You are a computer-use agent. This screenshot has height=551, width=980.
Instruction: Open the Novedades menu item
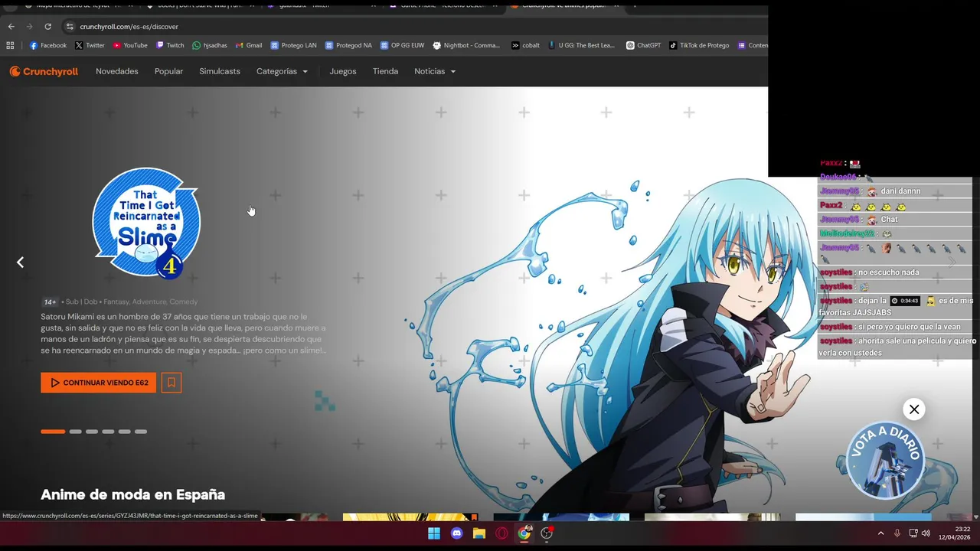coord(117,71)
